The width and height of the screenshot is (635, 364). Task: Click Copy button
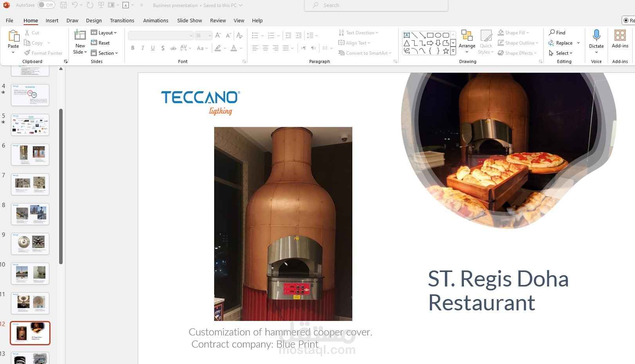tap(33, 43)
